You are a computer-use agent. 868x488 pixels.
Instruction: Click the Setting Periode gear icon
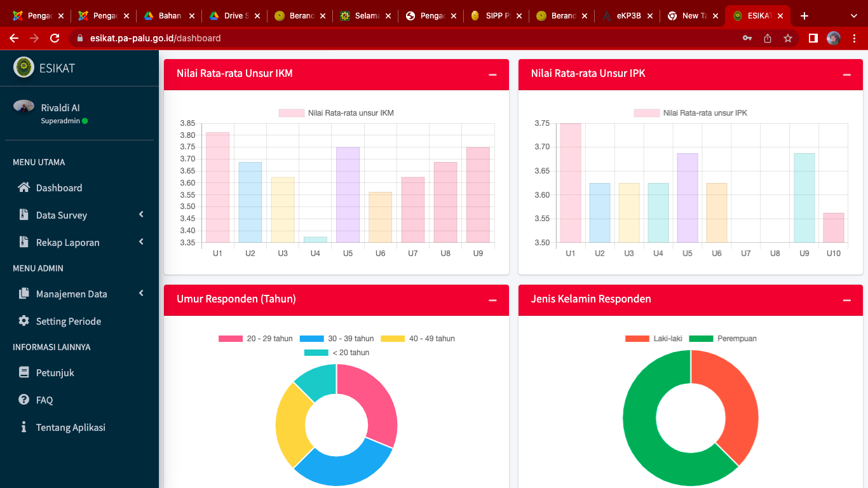24,321
